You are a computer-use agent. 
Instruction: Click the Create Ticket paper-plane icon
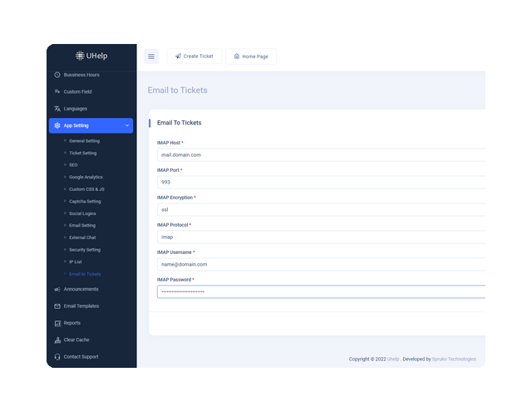coord(178,56)
